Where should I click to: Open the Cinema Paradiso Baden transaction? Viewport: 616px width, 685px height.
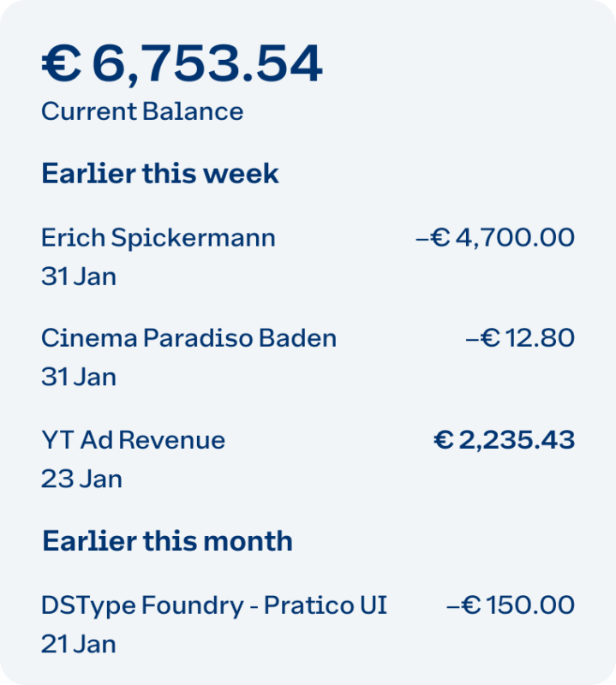pos(188,338)
